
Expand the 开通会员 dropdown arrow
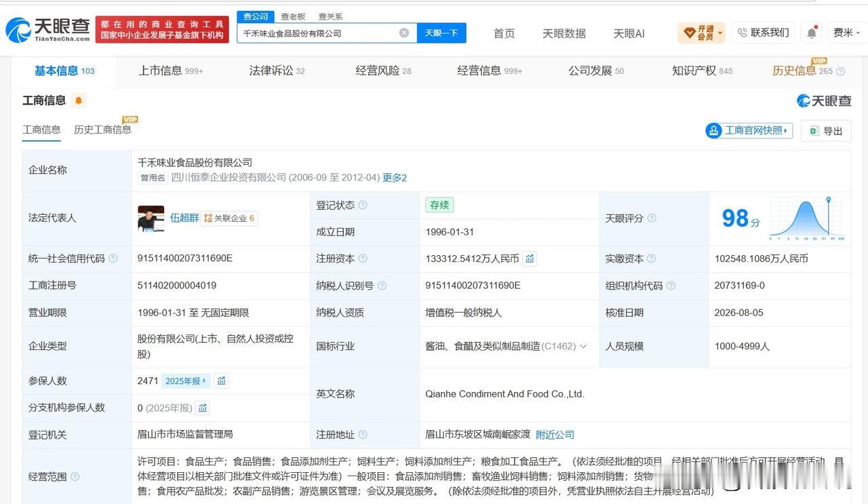click(719, 33)
